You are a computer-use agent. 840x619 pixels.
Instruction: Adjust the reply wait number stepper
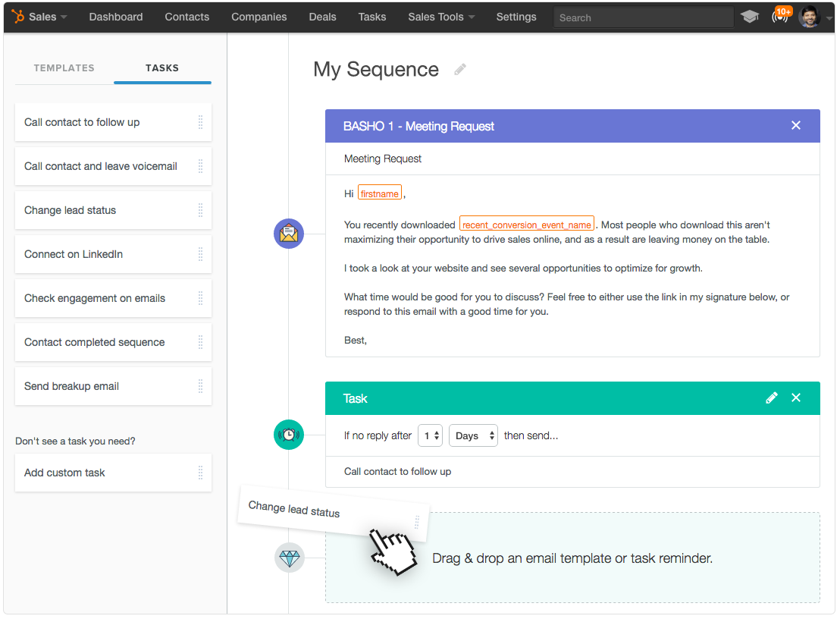[430, 435]
